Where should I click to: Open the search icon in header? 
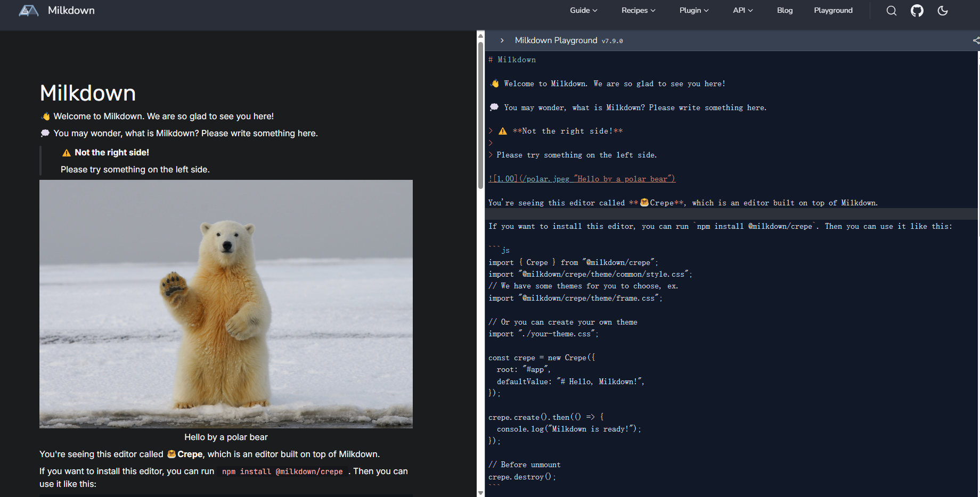892,11
